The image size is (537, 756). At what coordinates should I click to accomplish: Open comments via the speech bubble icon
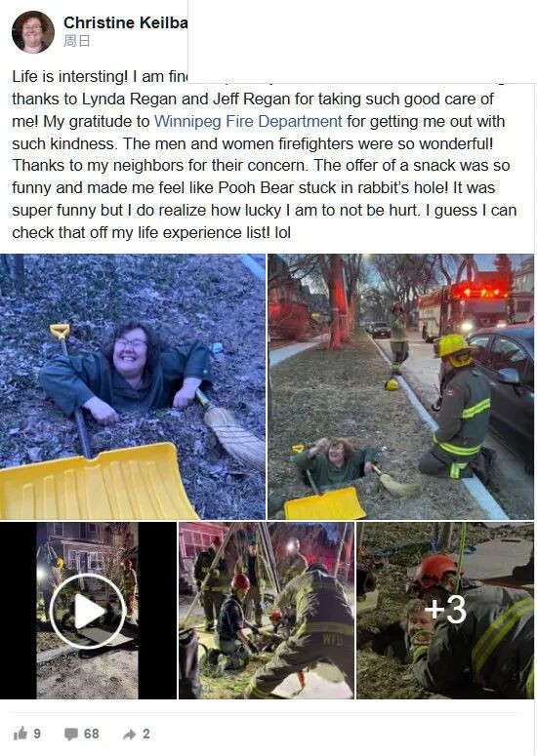(71, 735)
